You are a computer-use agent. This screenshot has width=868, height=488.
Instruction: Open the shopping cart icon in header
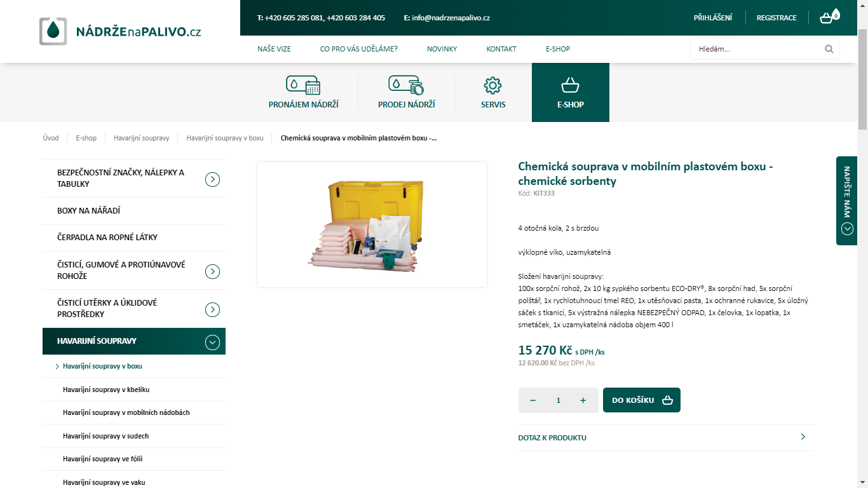[x=829, y=17]
